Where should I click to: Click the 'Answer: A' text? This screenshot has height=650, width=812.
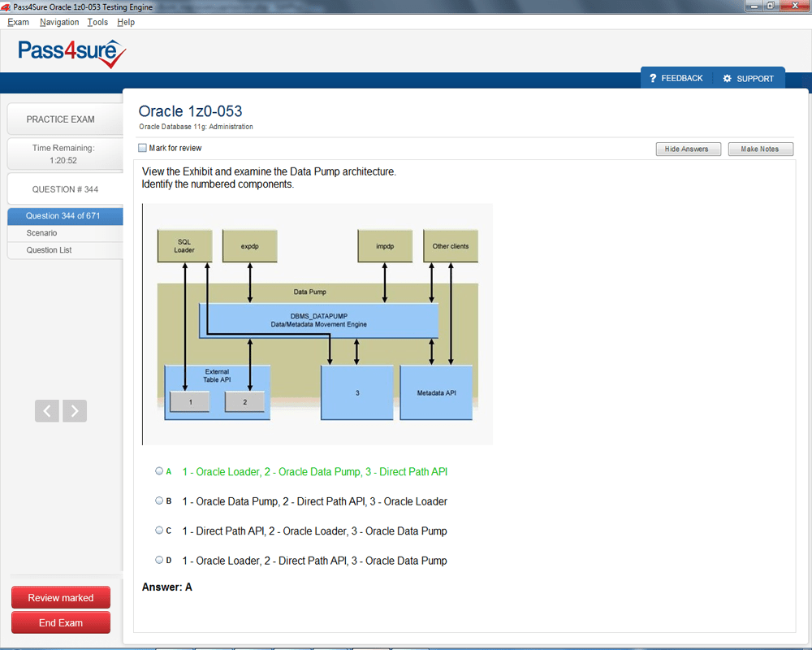(x=166, y=587)
